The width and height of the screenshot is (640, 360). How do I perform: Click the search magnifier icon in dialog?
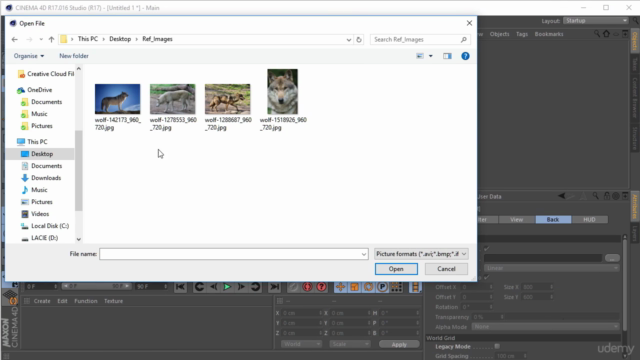pos(464,40)
